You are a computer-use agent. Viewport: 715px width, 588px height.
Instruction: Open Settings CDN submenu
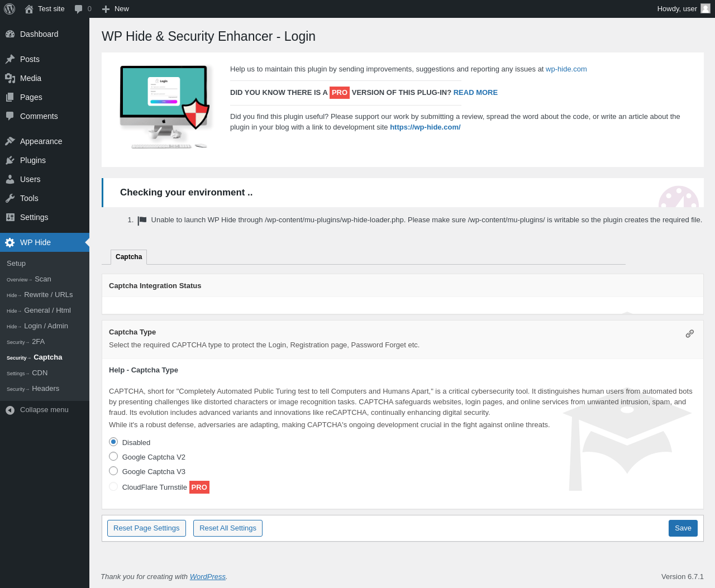27,373
